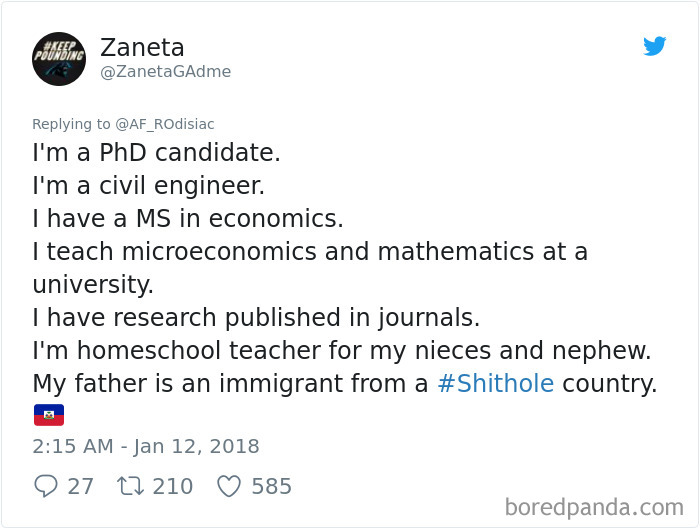Click the like count 585
The height and width of the screenshot is (529, 700).
click(x=271, y=486)
